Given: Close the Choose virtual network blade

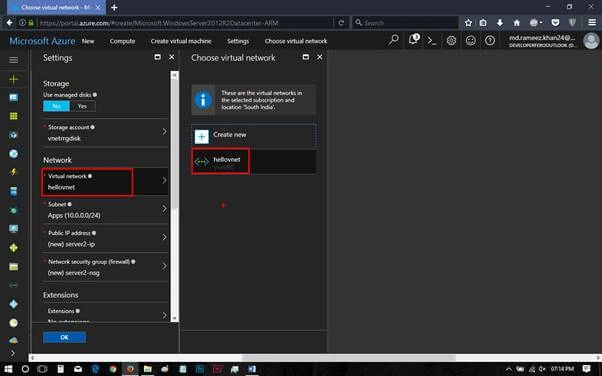Looking at the screenshot, I should (319, 57).
